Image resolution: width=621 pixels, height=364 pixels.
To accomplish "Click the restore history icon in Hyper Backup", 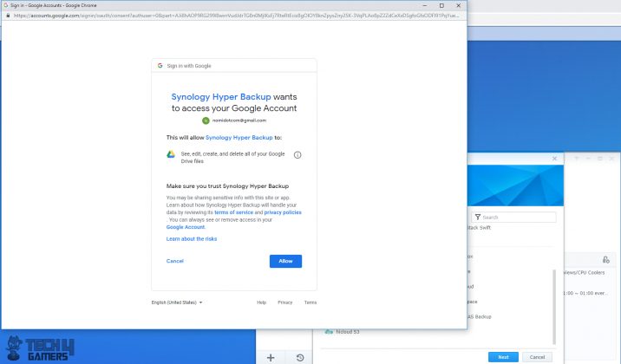I will pos(300,358).
